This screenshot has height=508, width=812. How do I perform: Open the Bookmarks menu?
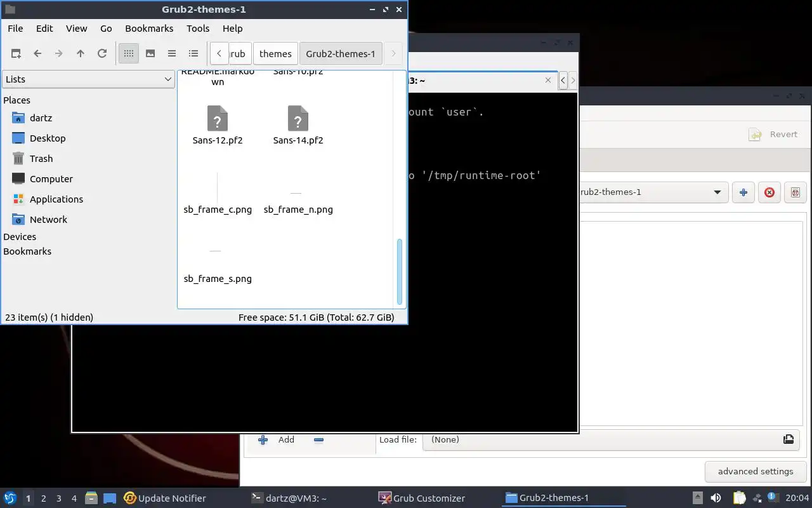[x=149, y=29]
